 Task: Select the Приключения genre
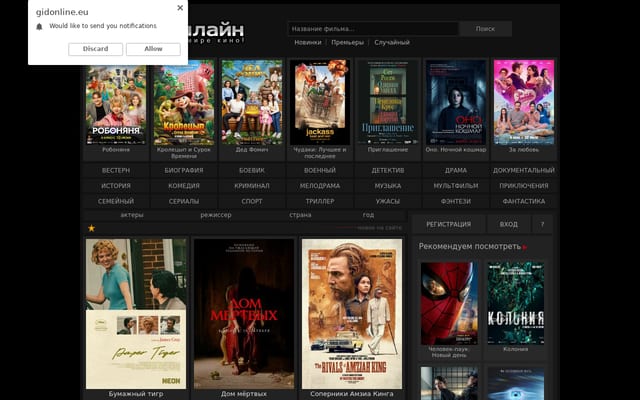(524, 186)
